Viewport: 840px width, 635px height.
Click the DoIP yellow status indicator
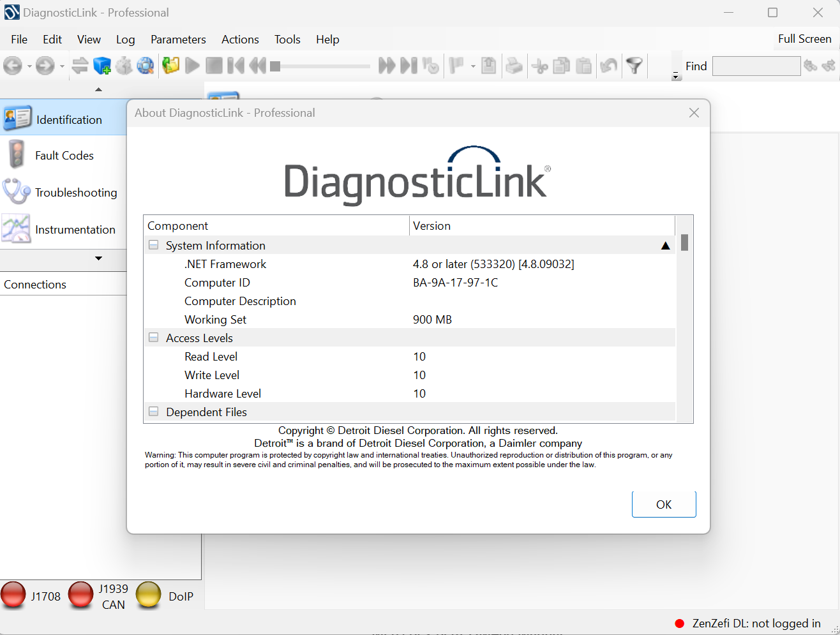[148, 594]
